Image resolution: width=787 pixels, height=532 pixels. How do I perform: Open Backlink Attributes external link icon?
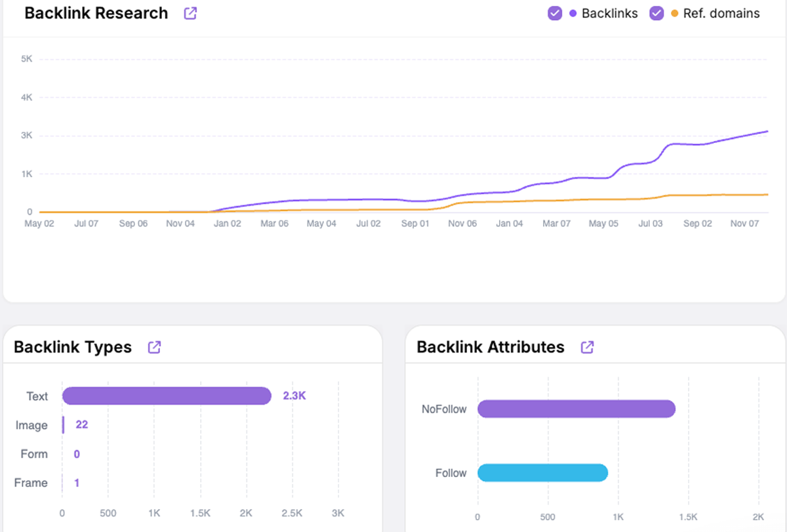click(x=588, y=347)
